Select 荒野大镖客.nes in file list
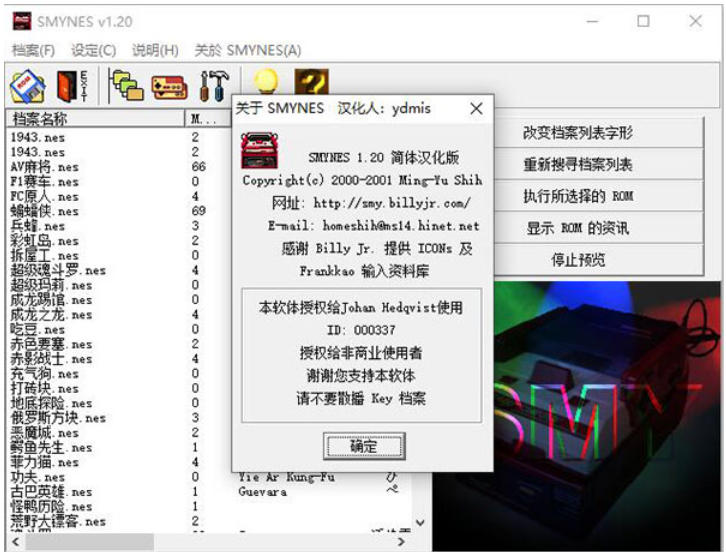726x552 pixels. (58, 522)
